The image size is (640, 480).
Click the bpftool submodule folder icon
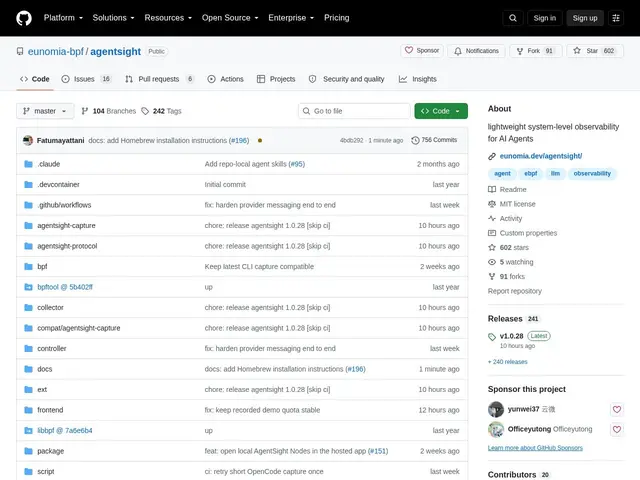click(28, 287)
